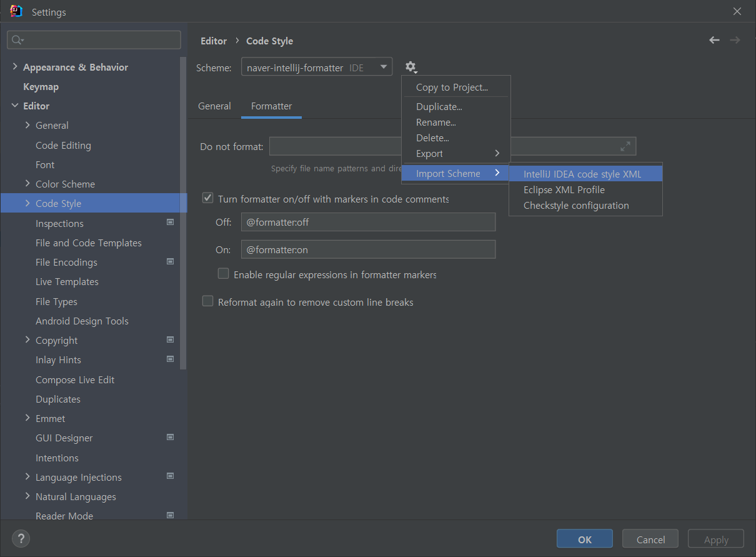The width and height of the screenshot is (756, 557).
Task: Click the On marker field @formatter:on
Action: point(368,249)
